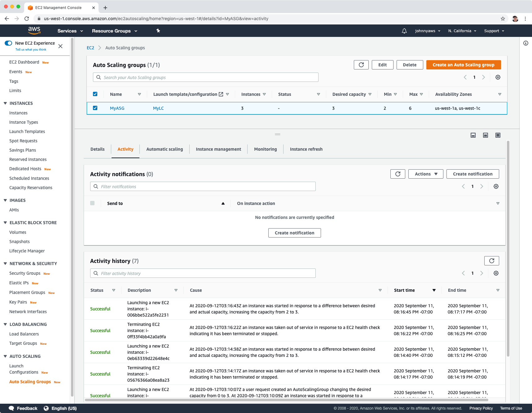Click the Delete button
This screenshot has width=532, height=413.
[x=410, y=65]
